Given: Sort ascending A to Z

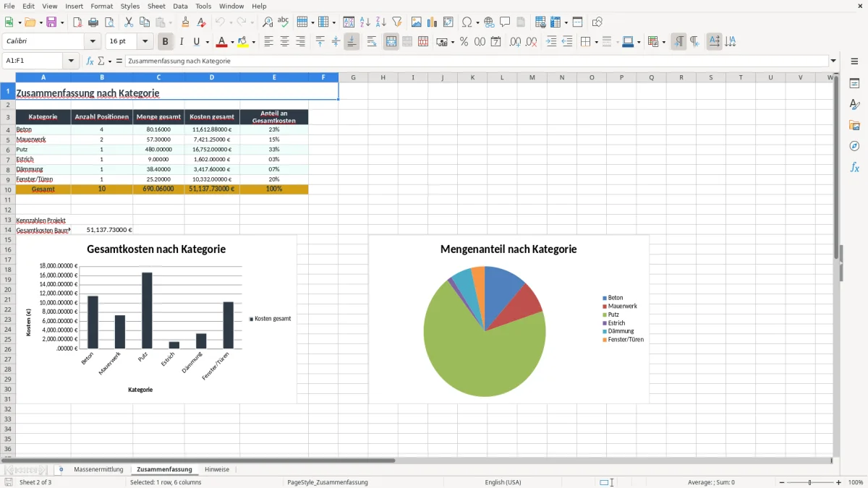Looking at the screenshot, I should (x=365, y=22).
